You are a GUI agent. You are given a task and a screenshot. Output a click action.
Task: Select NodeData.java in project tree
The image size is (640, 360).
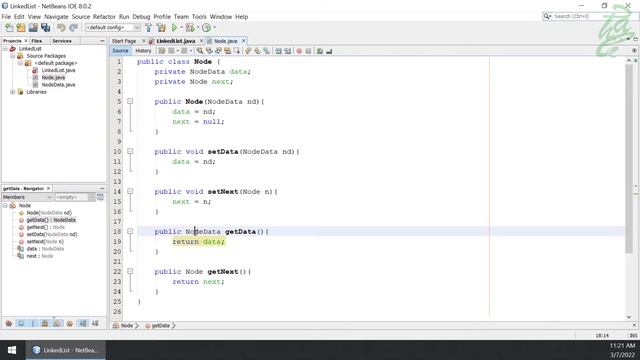pos(58,85)
